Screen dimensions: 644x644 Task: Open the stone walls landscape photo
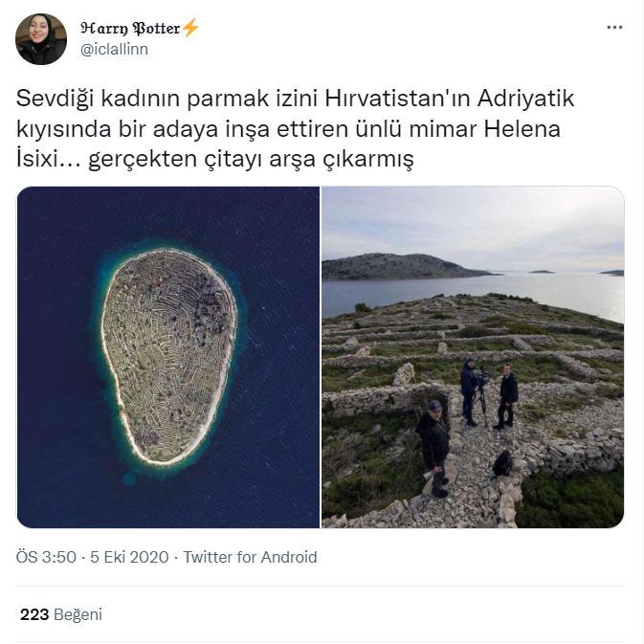473,357
